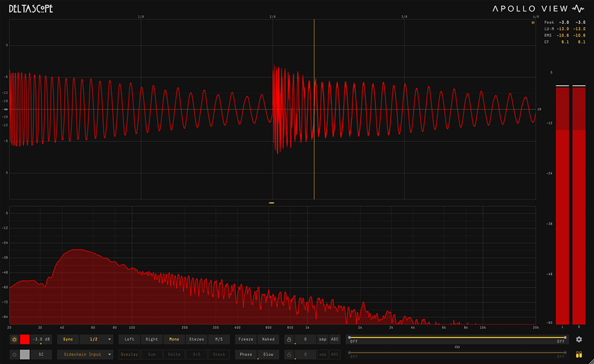Click the Sync button
Screen dimensions: 594x364
(x=68, y=339)
